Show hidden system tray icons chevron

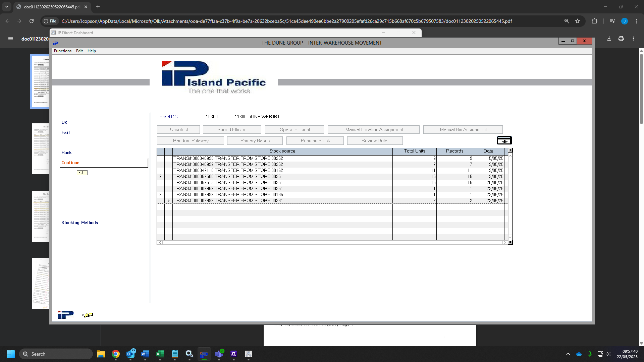[568, 354]
